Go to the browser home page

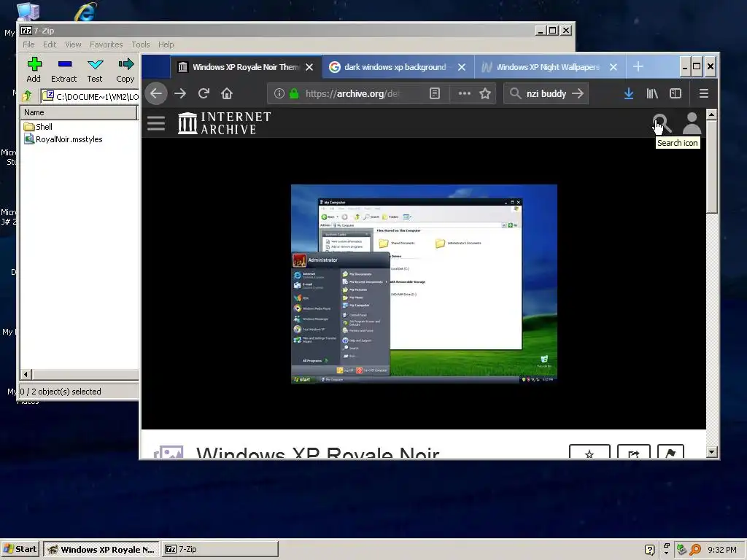tap(227, 93)
